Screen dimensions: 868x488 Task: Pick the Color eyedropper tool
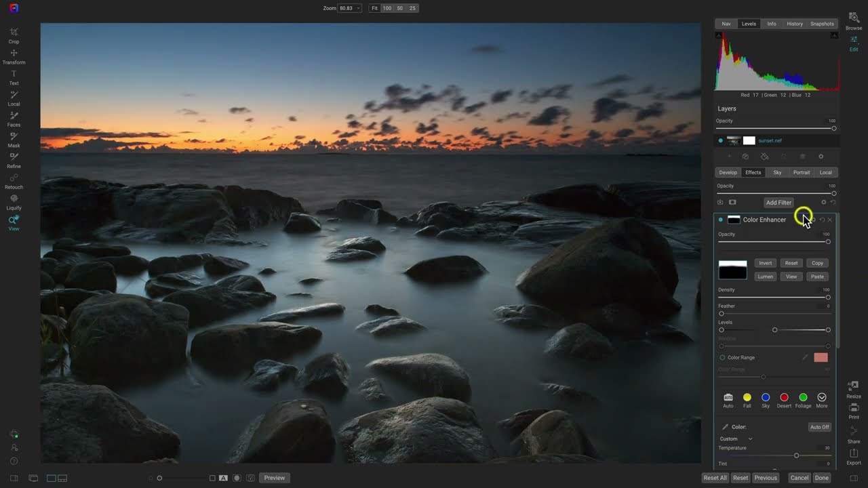pyautogui.click(x=725, y=427)
